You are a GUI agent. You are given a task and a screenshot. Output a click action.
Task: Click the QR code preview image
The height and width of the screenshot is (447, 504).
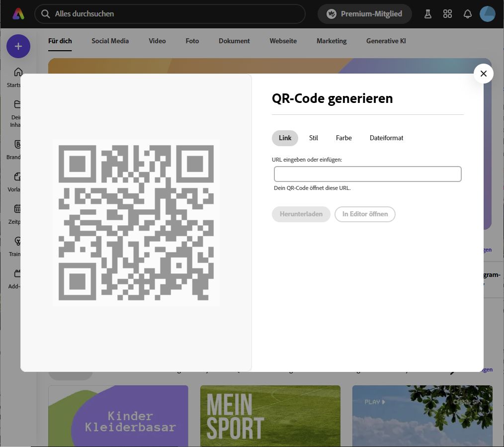tap(136, 223)
